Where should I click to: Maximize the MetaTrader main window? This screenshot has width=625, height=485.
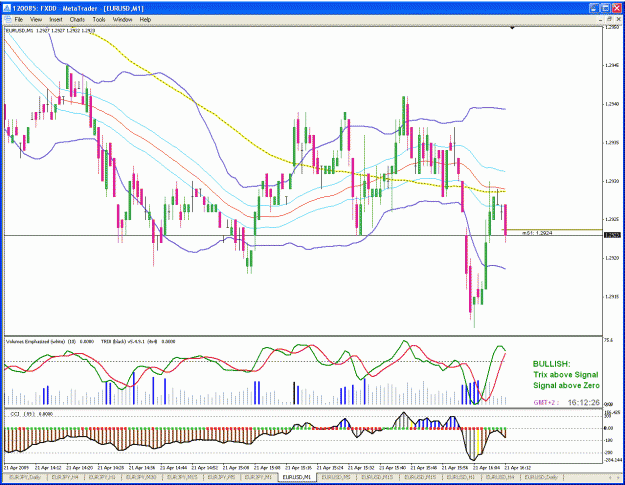coord(605,8)
